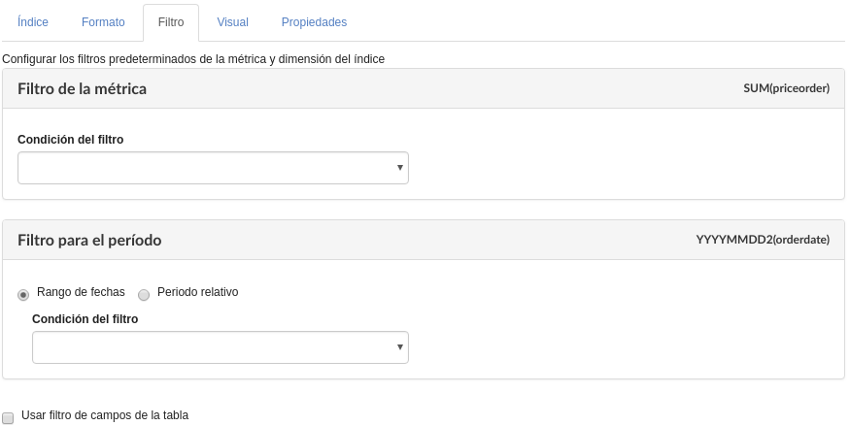Click the SUM(priceorder) metric label

[786, 89]
